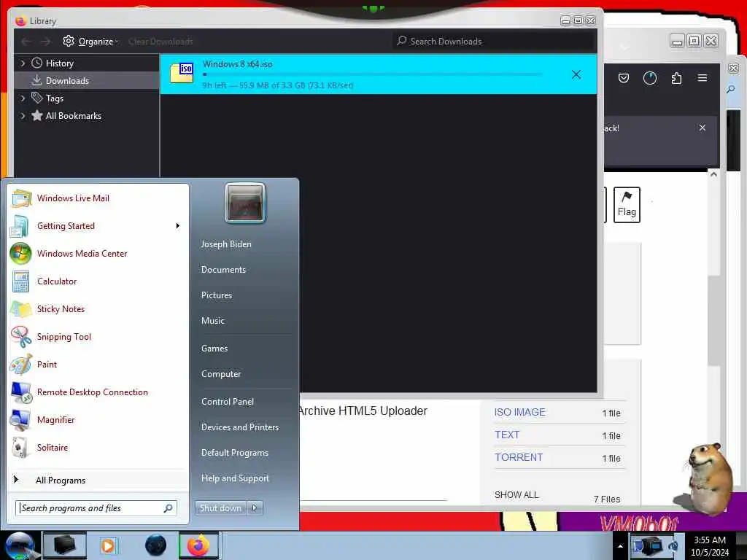The image size is (747, 560).
Task: Open Windows Live Mail from the Start menu
Action: pos(98,198)
